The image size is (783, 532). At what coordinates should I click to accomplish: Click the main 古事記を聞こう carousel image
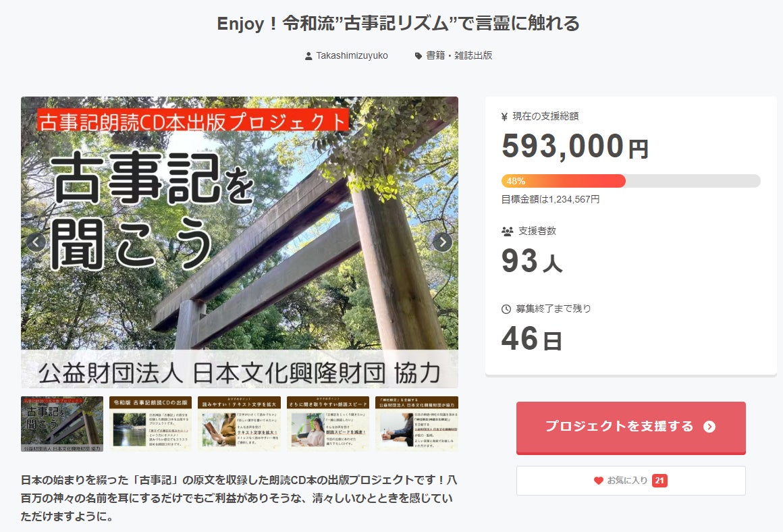click(x=239, y=242)
